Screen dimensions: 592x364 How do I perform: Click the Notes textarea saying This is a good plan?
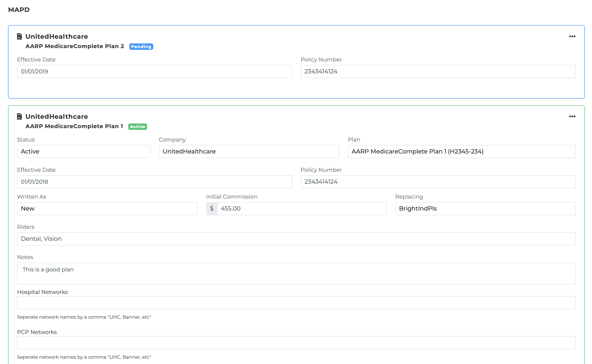coord(296,274)
